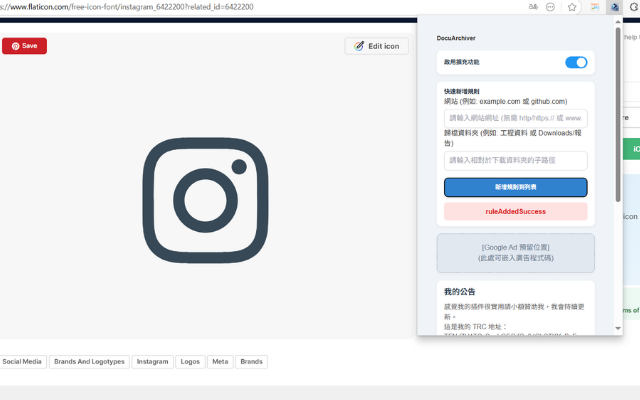Focus the download subfolder path field

click(x=516, y=160)
